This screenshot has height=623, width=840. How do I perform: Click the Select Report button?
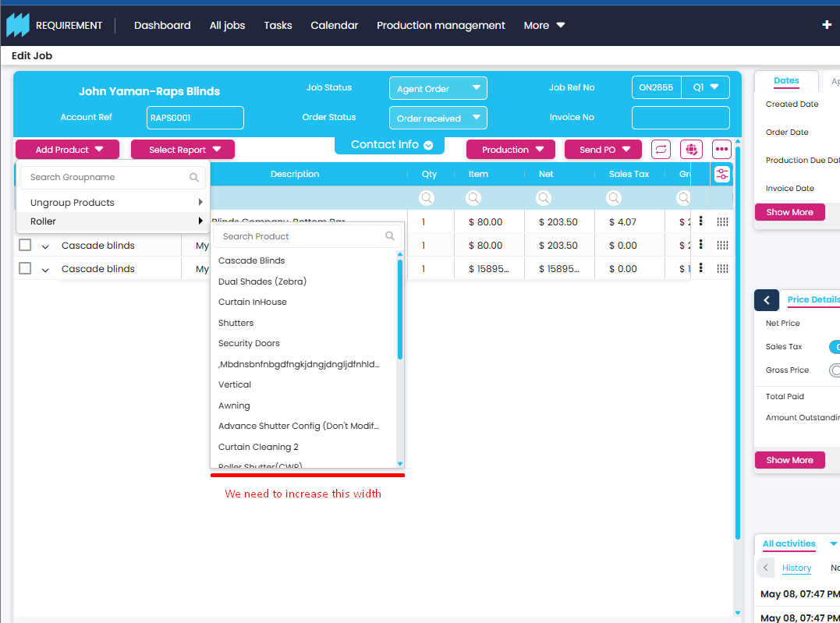(183, 150)
